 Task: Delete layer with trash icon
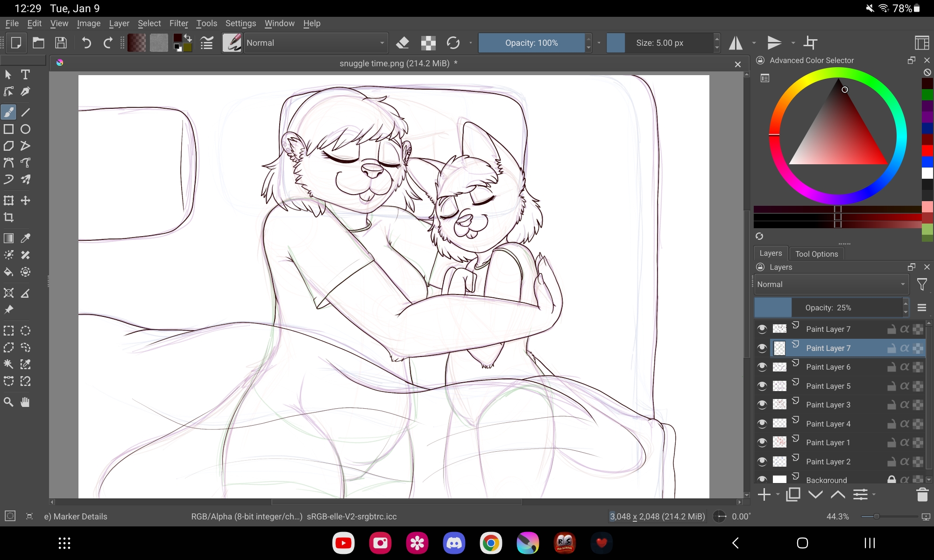pyautogui.click(x=922, y=495)
